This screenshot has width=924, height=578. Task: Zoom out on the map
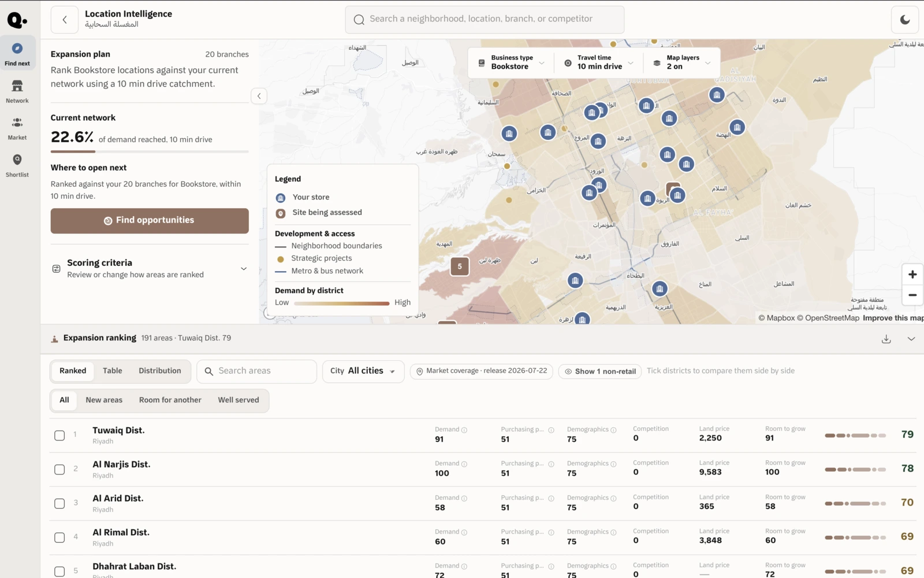(x=912, y=295)
